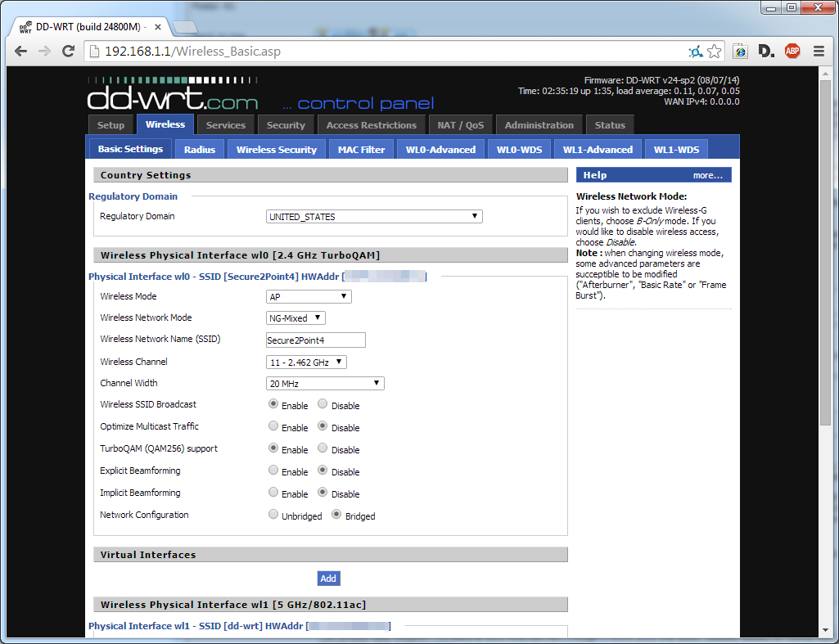The image size is (839, 644).
Task: Open a new browser tab
Action: click(x=185, y=27)
